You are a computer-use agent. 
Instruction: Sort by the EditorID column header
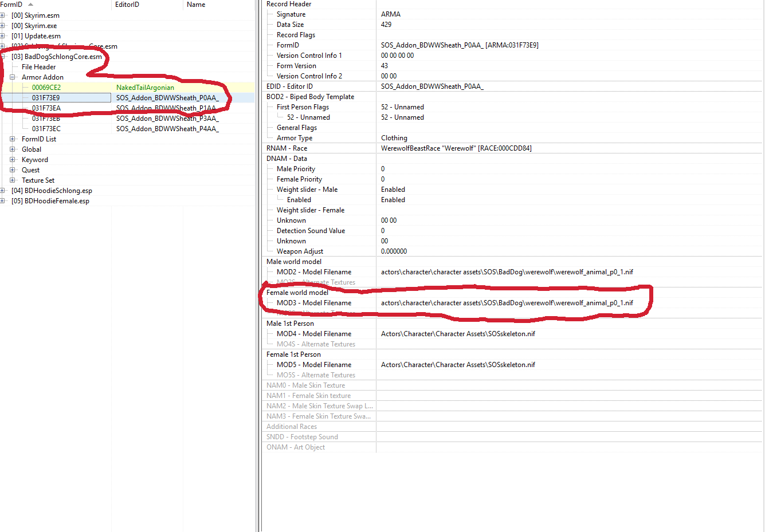click(x=148, y=5)
